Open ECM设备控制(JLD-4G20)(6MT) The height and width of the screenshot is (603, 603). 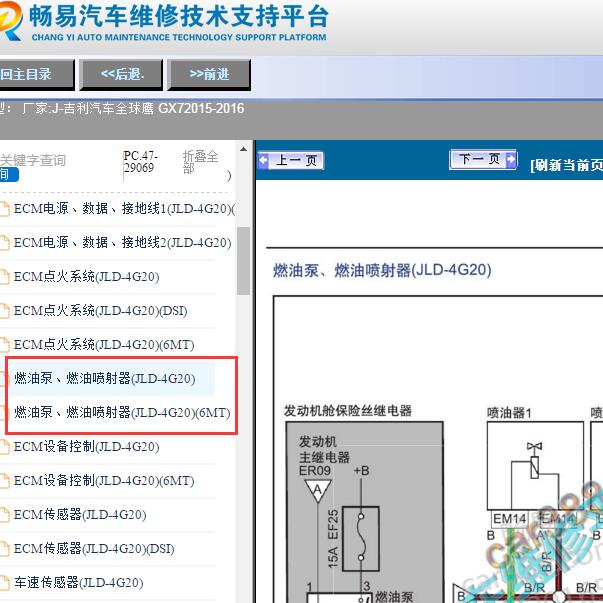click(104, 480)
